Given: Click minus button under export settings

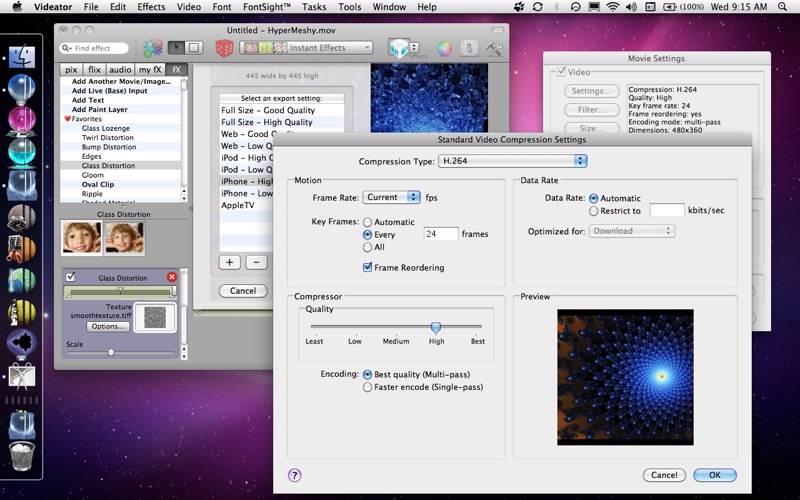Looking at the screenshot, I should point(257,262).
